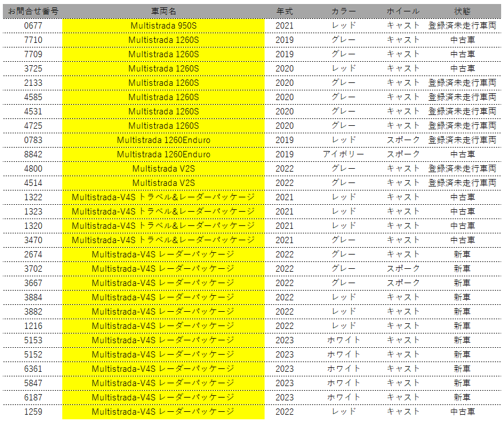Select inquiry number 3702

pyautogui.click(x=33, y=269)
